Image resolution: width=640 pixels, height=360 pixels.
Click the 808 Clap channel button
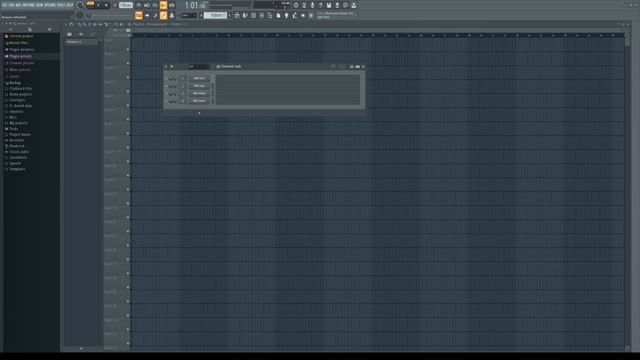(x=199, y=86)
